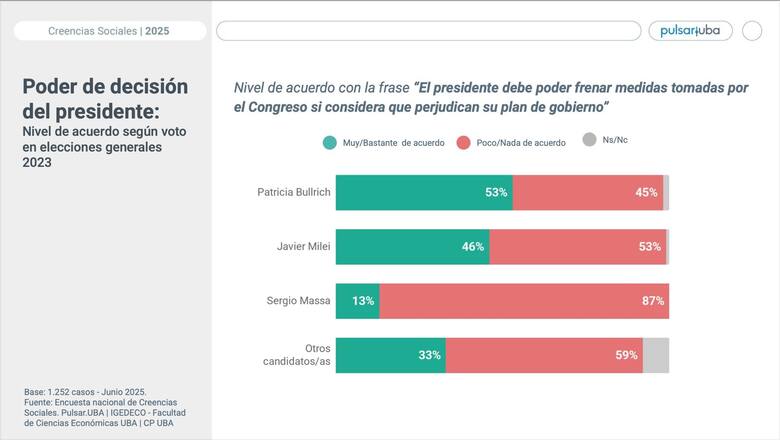
Task: Click the empty circle beside the pulsar.uba logo
Action: pyautogui.click(x=752, y=31)
